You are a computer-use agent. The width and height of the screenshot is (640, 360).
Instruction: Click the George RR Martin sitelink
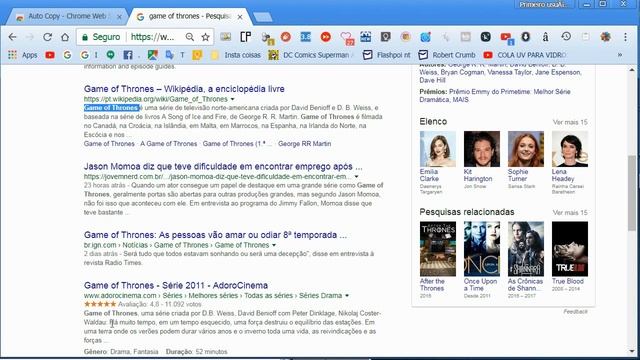[x=304, y=144]
